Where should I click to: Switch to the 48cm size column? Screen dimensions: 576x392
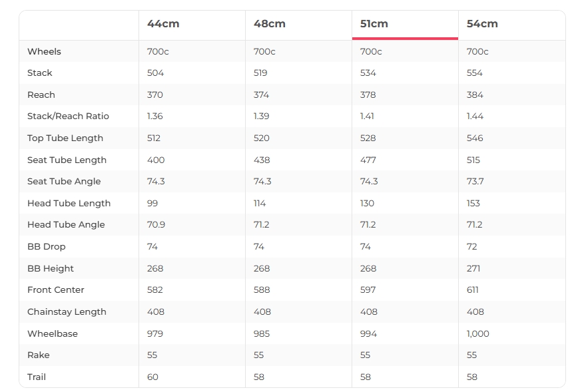270,24
